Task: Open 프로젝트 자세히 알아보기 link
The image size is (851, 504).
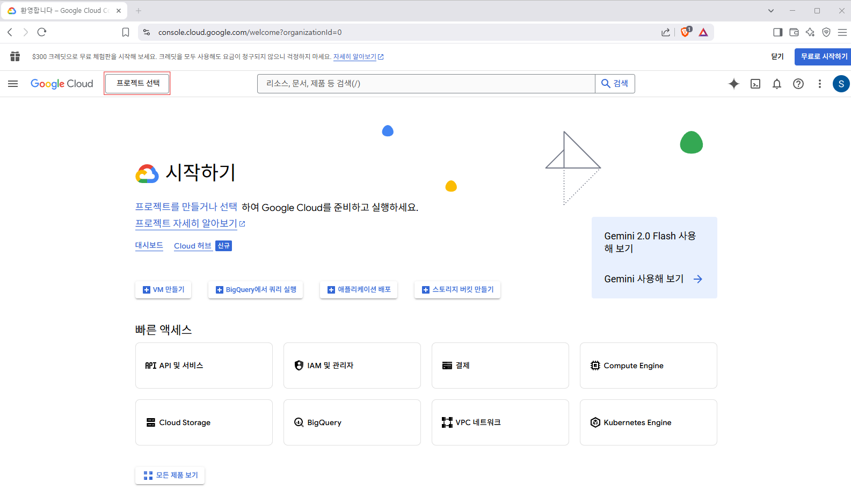Action: click(x=190, y=223)
